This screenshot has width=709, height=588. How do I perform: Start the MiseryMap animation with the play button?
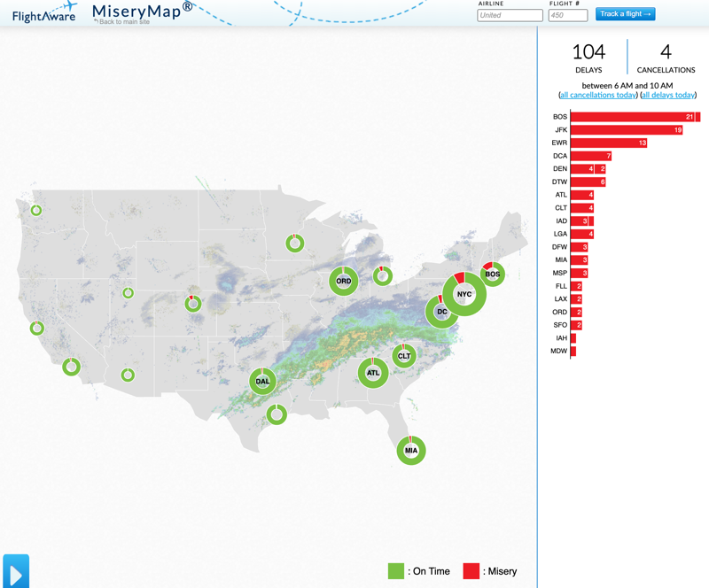click(16, 571)
